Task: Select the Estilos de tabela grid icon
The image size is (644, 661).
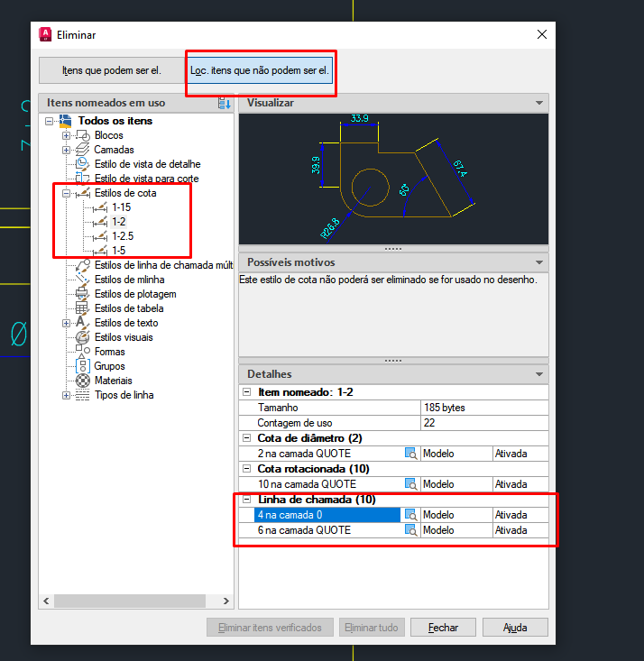Action: pos(82,308)
